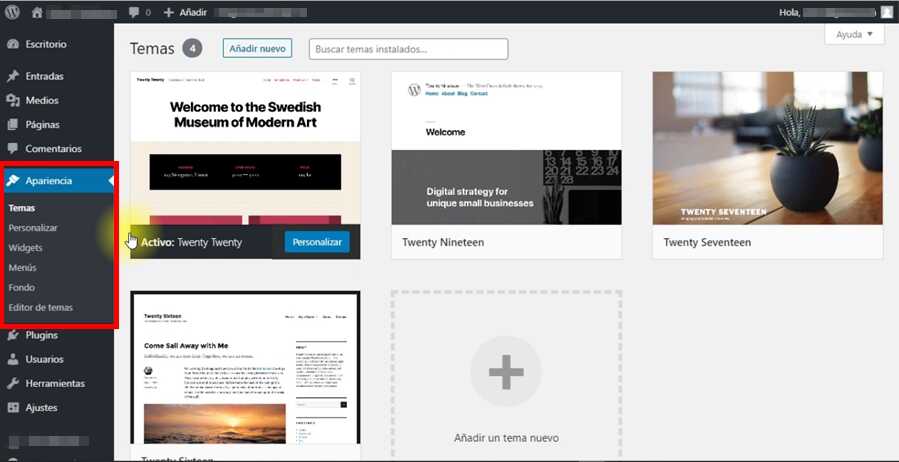Viewport: 899px width, 462px height.
Task: Open the Twenty Seventeen theme thumbnail
Action: (768, 148)
